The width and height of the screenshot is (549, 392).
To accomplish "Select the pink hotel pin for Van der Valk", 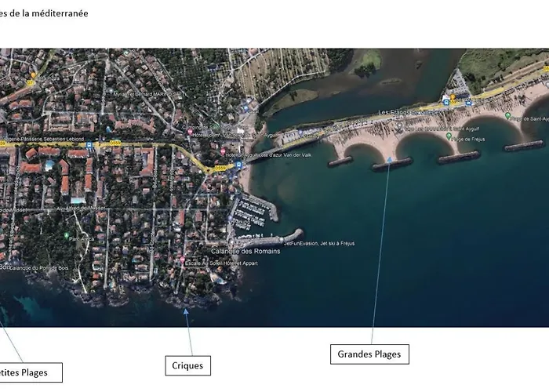I will click(223, 151).
